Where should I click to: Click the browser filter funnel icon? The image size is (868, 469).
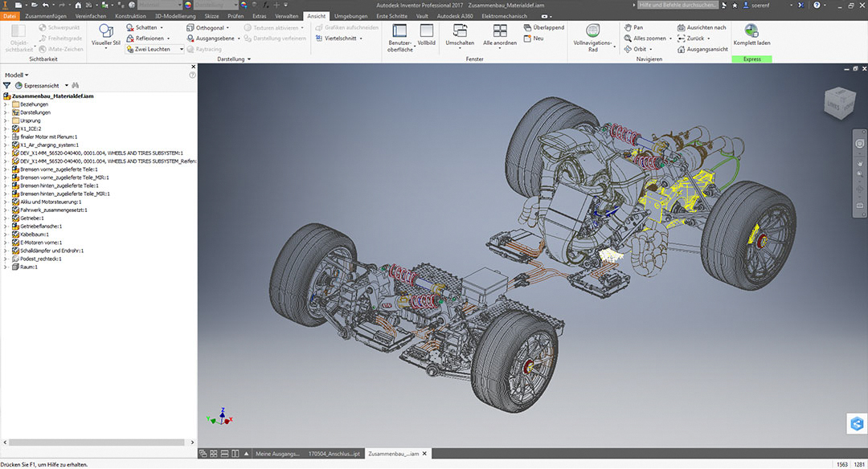point(7,84)
